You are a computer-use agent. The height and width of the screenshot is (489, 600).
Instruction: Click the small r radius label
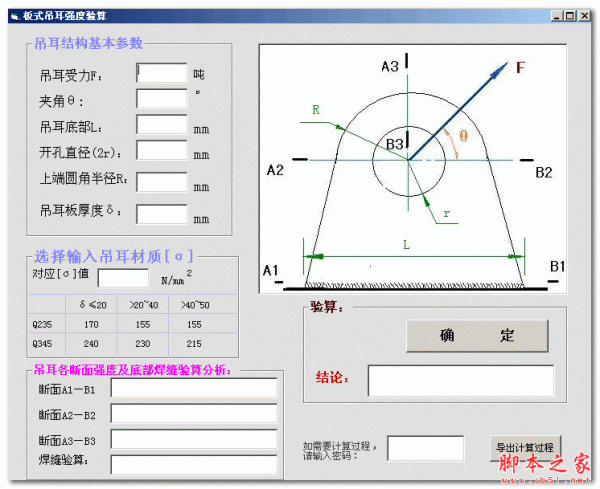(447, 214)
